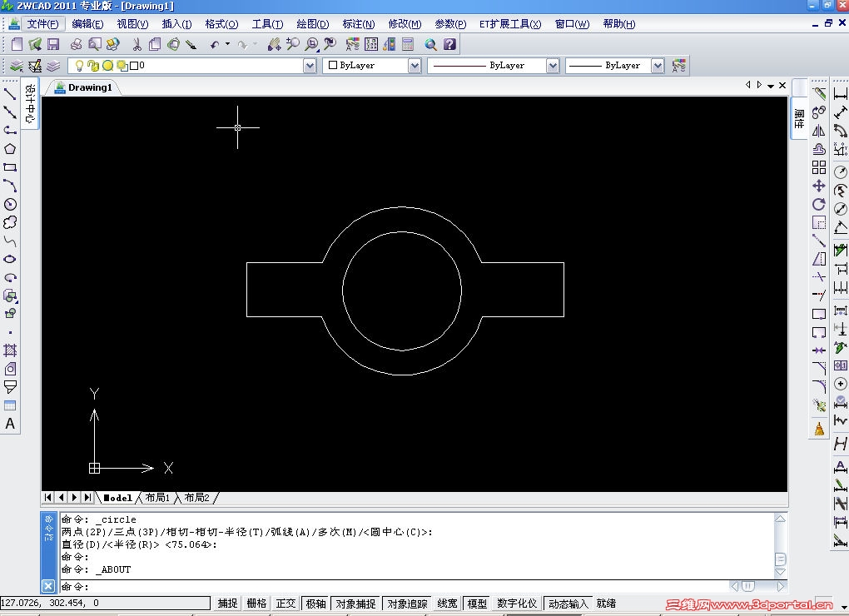Select the Line draw tool
849x616 pixels.
pos(10,94)
